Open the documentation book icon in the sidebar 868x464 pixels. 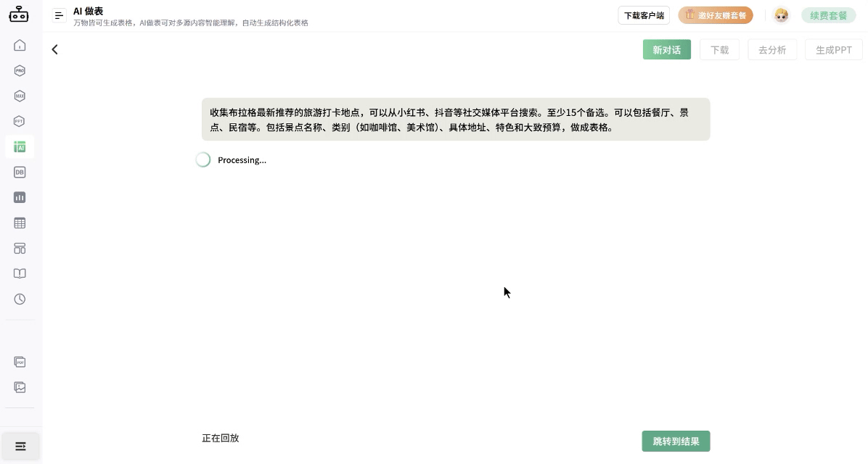(x=19, y=273)
